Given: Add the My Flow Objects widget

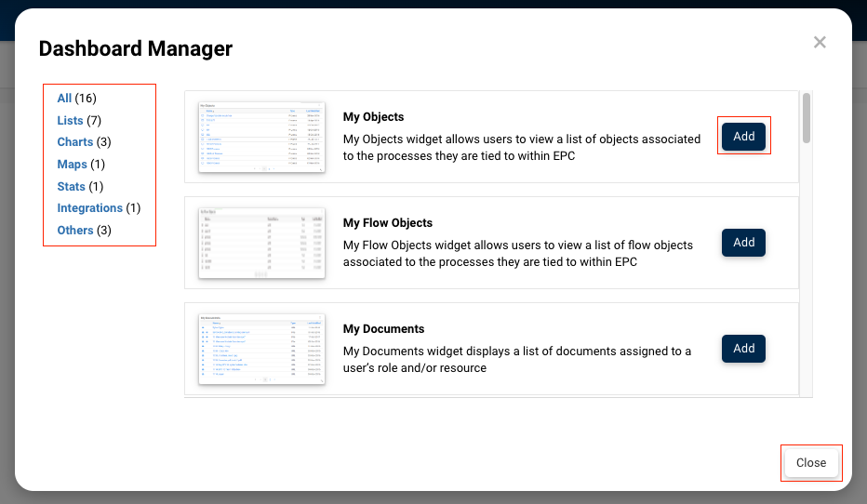Looking at the screenshot, I should tap(743, 243).
